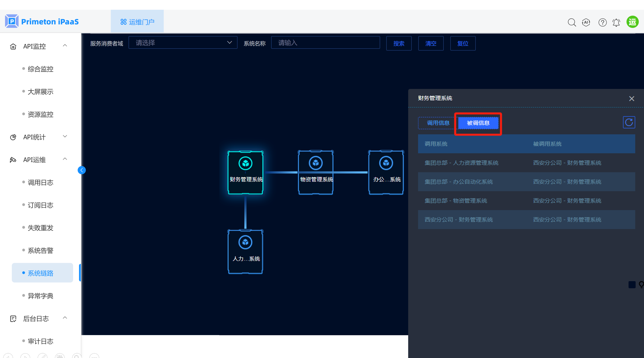Close the 财务管理系统 detail panel
The height and width of the screenshot is (358, 644).
pos(632,99)
